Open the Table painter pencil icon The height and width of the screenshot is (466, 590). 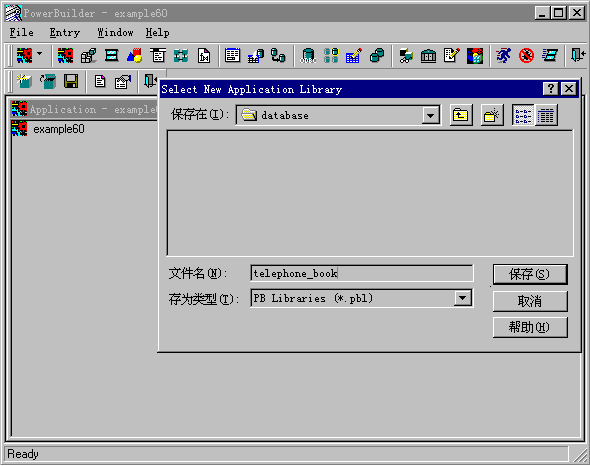click(354, 56)
